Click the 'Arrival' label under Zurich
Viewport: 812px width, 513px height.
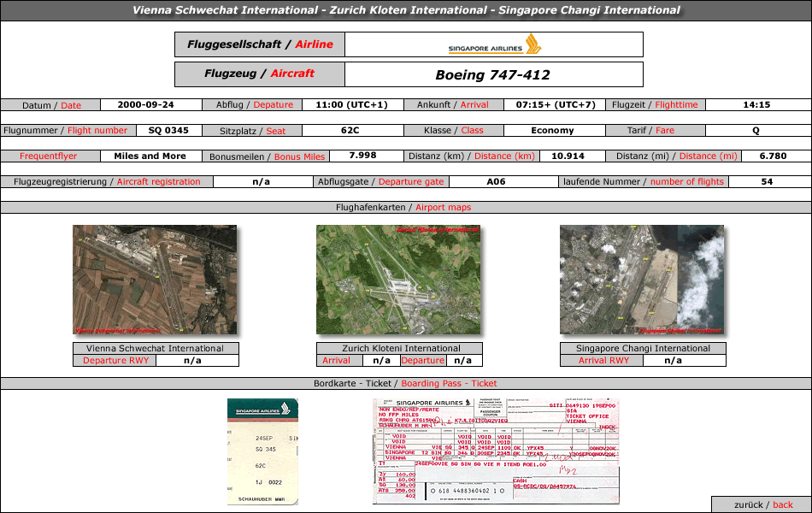click(336, 361)
